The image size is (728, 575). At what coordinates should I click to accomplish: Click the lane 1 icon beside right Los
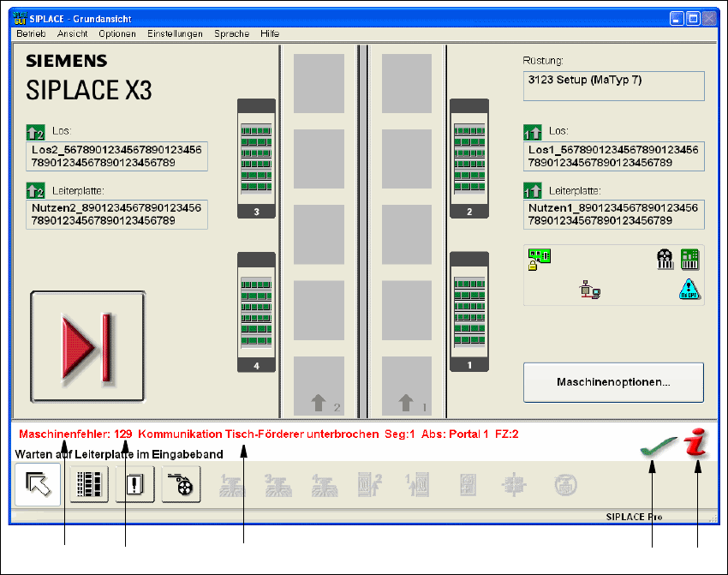(533, 132)
